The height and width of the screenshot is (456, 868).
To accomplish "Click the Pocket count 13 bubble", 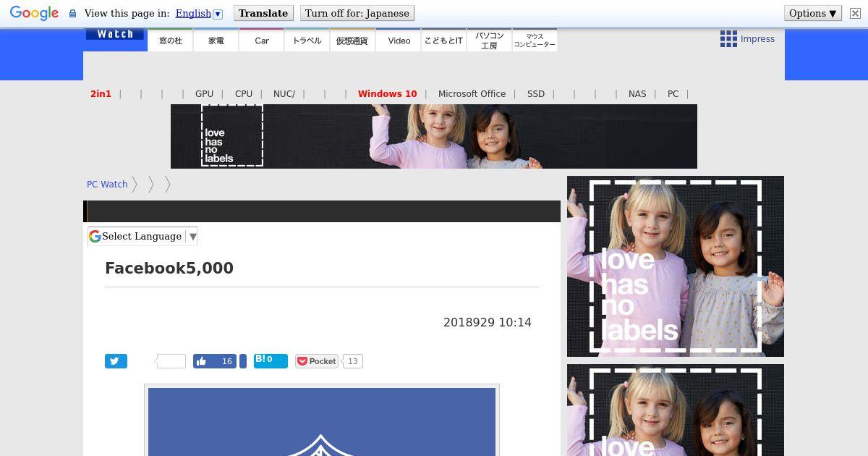I will click(x=352, y=361).
